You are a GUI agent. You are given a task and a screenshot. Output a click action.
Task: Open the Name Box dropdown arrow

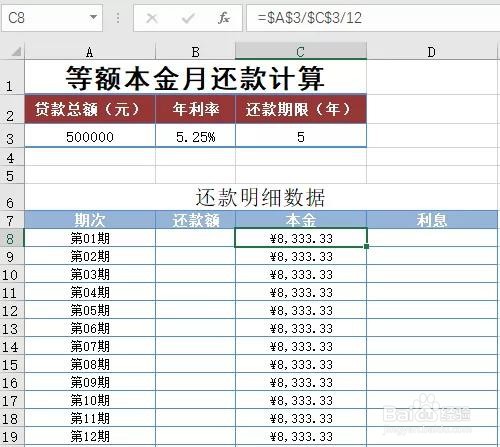[94, 17]
